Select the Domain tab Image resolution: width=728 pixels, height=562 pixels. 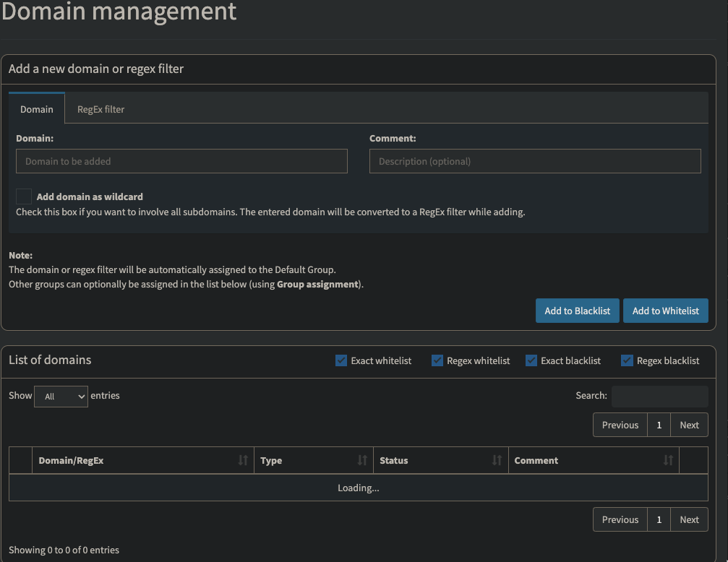(36, 109)
